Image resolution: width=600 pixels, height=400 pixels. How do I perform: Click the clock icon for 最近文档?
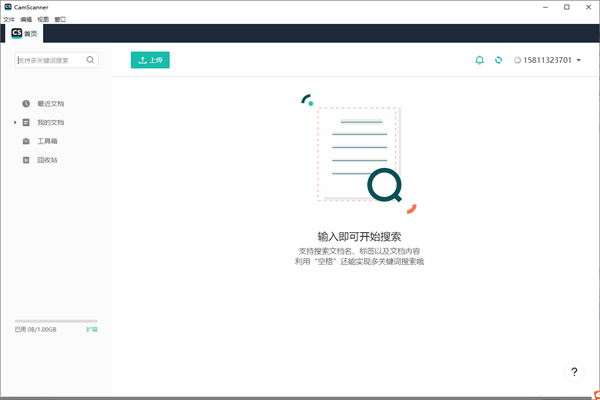[x=26, y=103]
